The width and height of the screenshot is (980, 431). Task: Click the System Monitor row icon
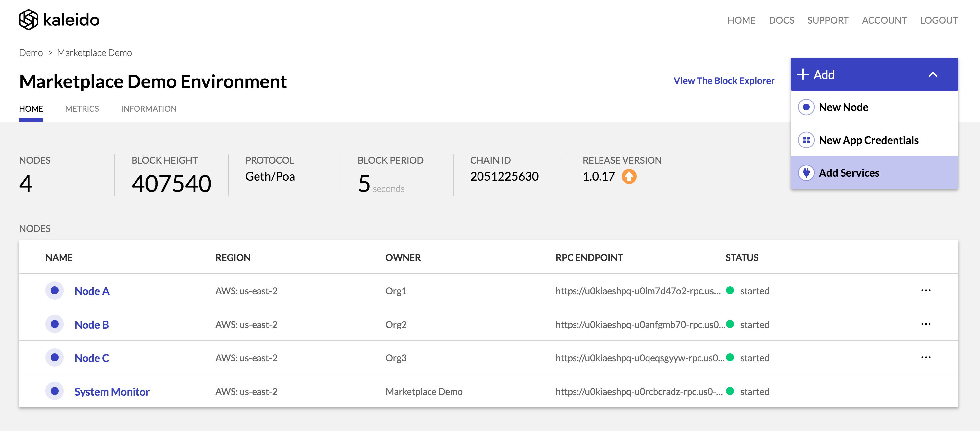click(54, 391)
